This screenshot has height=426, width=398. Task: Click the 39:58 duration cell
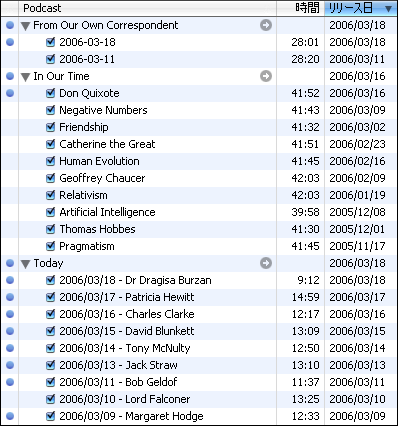point(305,212)
